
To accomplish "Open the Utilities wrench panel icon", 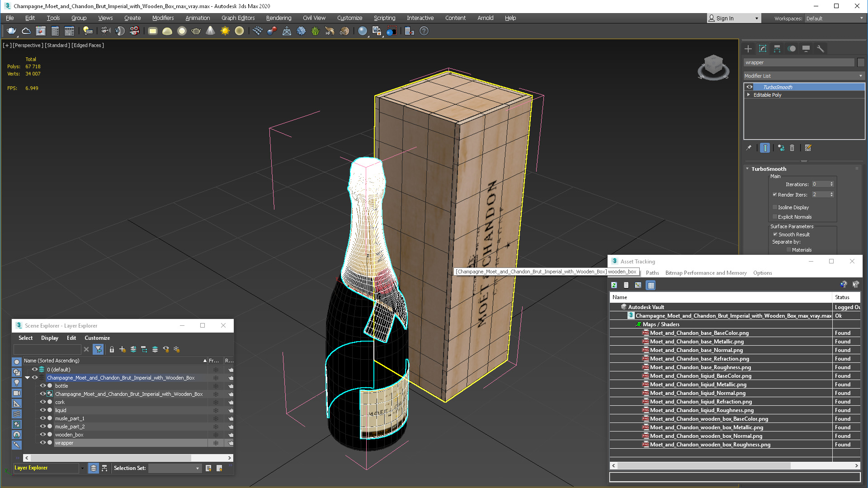I will 821,49.
